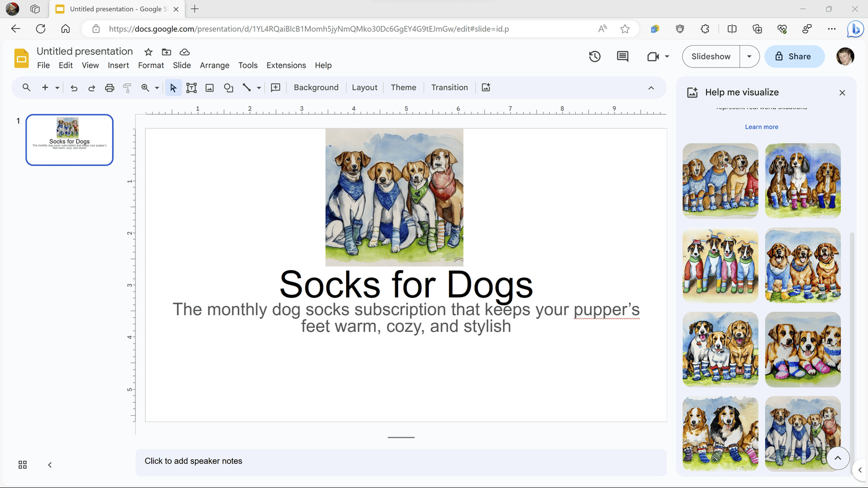Select slide 1 thumbnail in filmstrip
Screen dimensions: 868x488
pyautogui.click(x=69, y=140)
